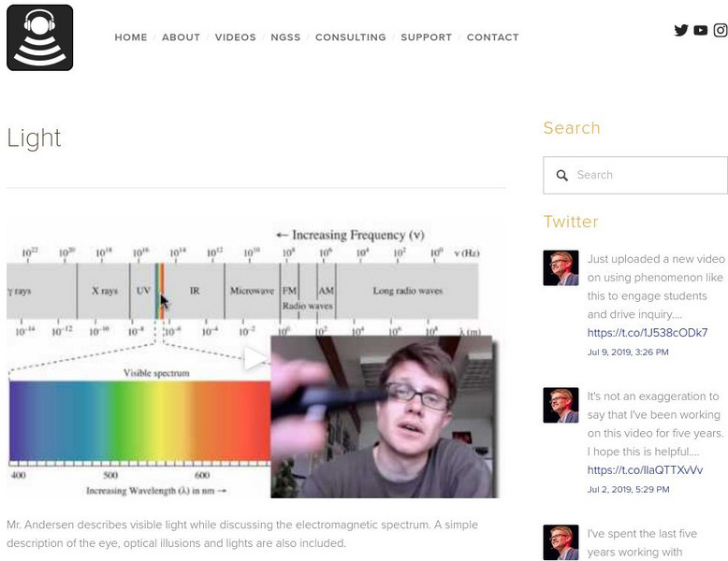The image size is (728, 561).
Task: Open the Videos menu item
Action: (236, 37)
